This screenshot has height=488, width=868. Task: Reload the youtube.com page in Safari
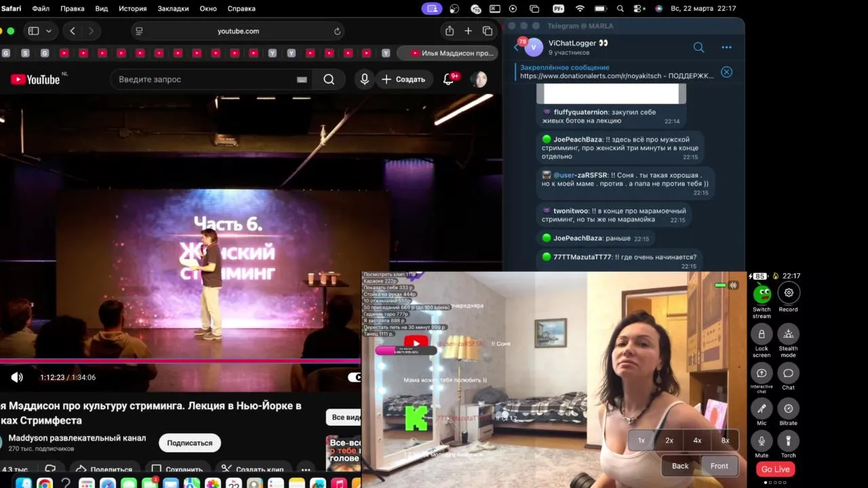pos(337,31)
